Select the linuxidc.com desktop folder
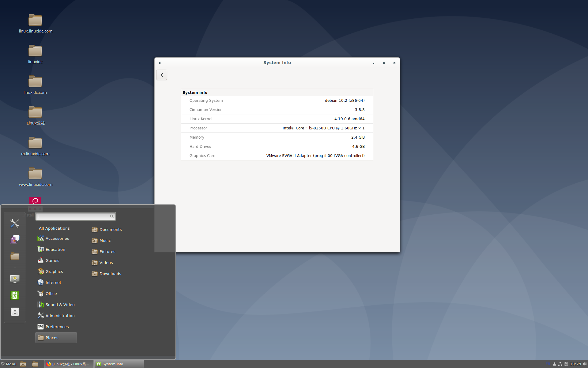This screenshot has width=588, height=368. [x=35, y=85]
